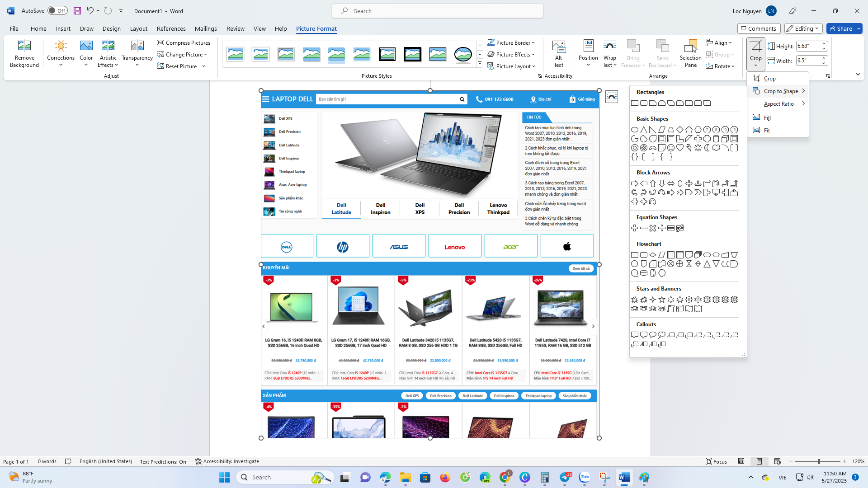Click zoom out minus button
Screen dimensions: 868x488
791,461
